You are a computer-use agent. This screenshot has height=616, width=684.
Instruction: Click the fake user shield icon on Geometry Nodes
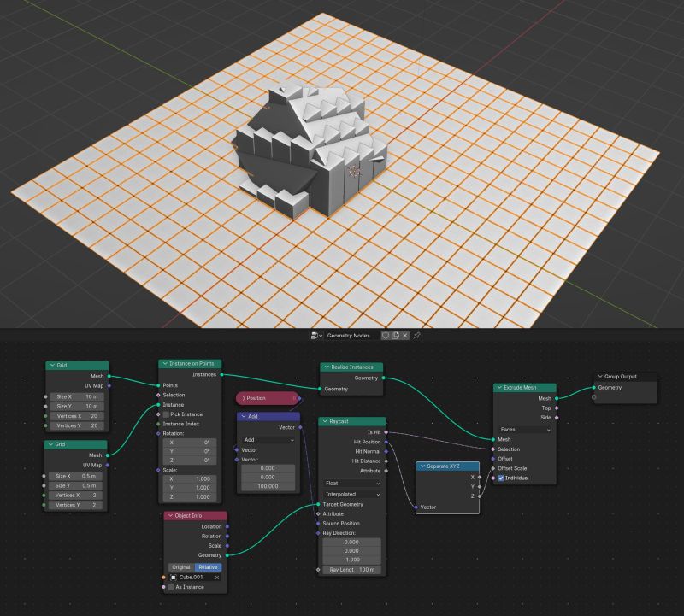tap(386, 335)
